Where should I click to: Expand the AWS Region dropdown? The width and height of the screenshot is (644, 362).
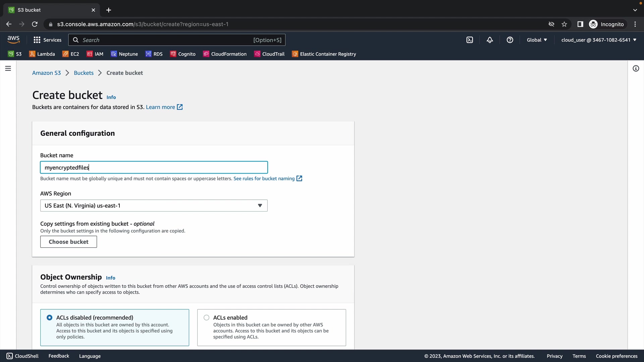pos(154,205)
